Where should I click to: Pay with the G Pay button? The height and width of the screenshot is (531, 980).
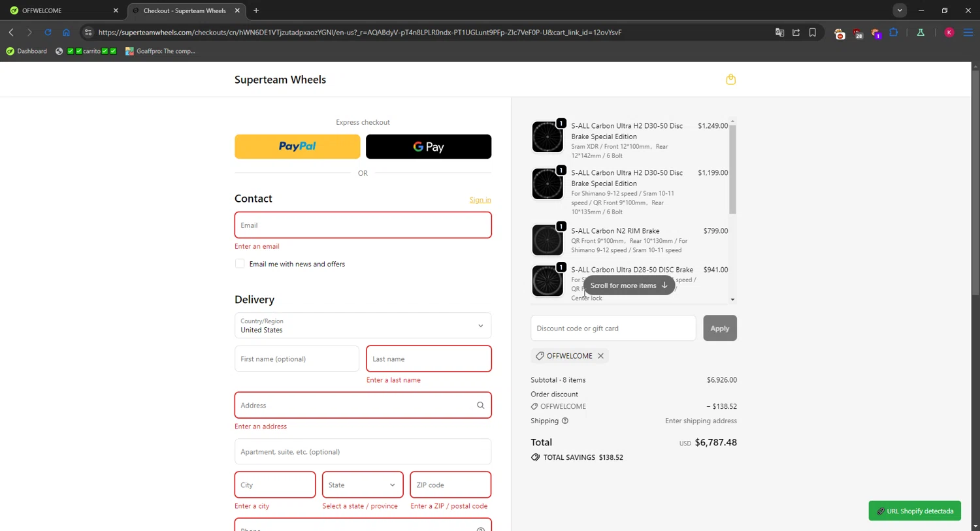[x=429, y=146]
